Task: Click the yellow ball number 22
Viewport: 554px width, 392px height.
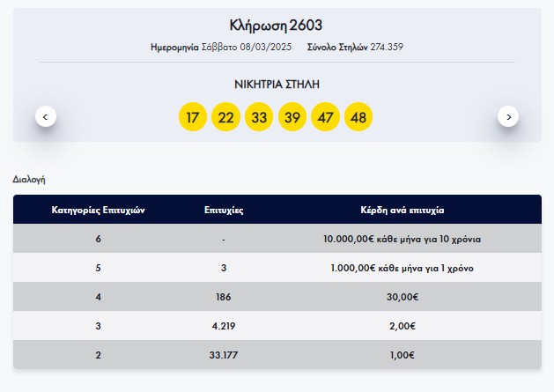Action: click(x=225, y=117)
